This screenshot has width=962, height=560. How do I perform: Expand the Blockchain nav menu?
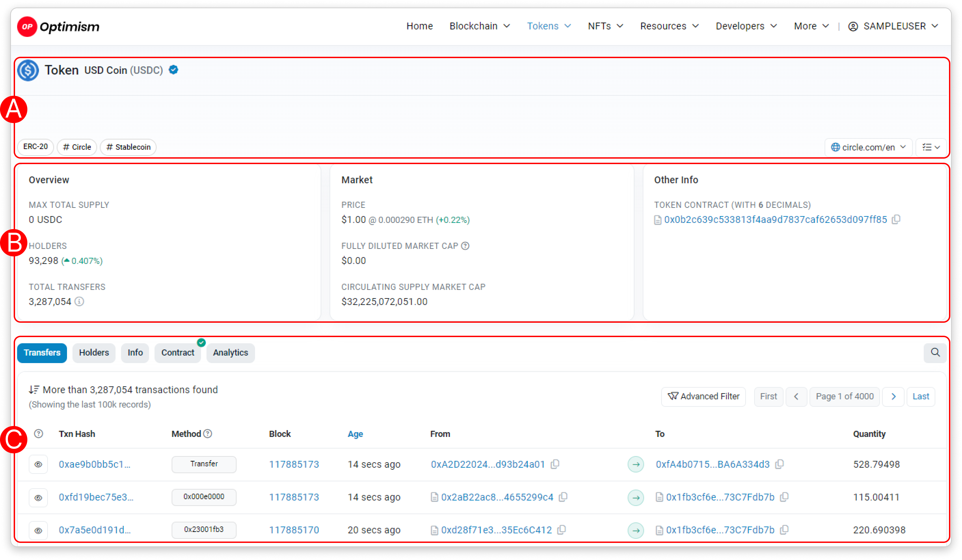pos(480,26)
